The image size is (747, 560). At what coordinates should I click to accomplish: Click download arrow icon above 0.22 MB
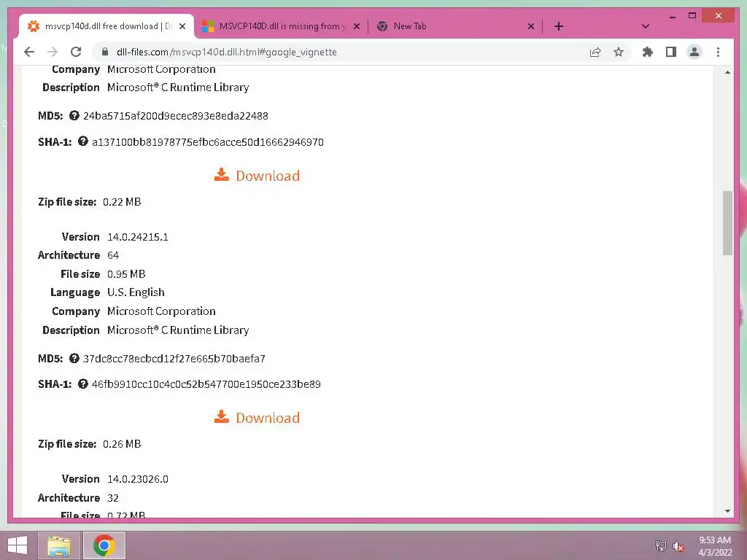[222, 175]
